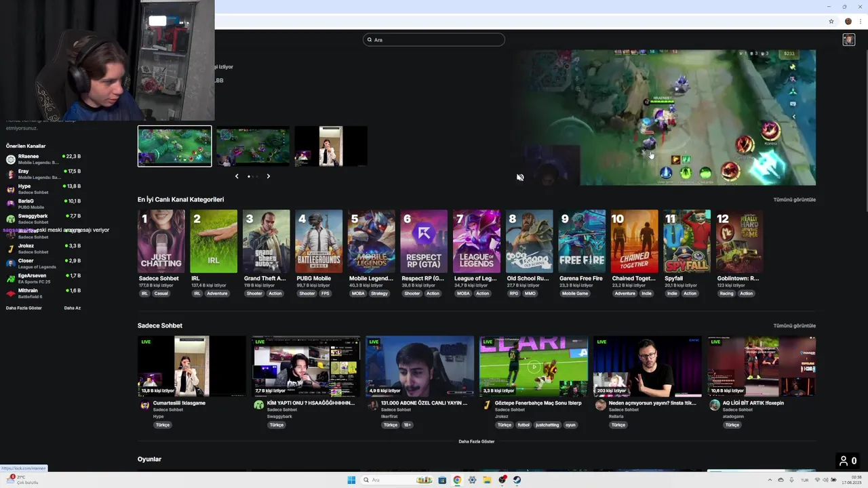Click Rellaria avatar under Neden açmıyorsun stream
Image resolution: width=868 pixels, height=488 pixels.
click(x=600, y=405)
